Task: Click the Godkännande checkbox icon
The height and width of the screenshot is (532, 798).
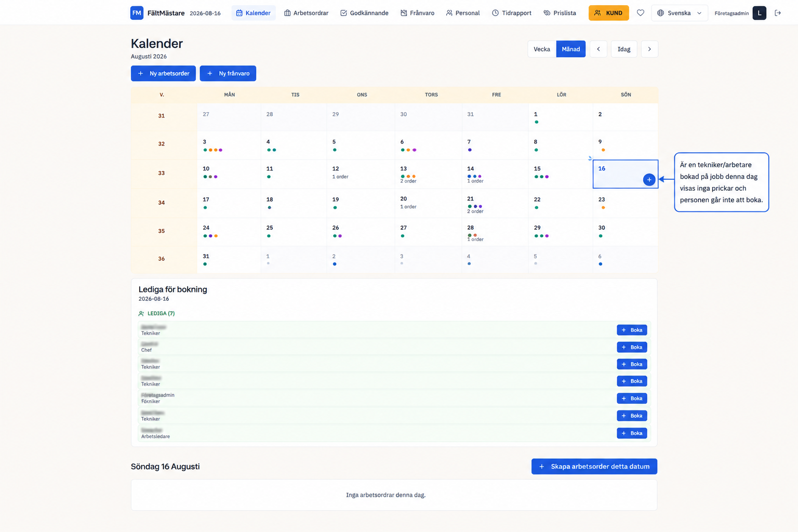Action: (343, 13)
